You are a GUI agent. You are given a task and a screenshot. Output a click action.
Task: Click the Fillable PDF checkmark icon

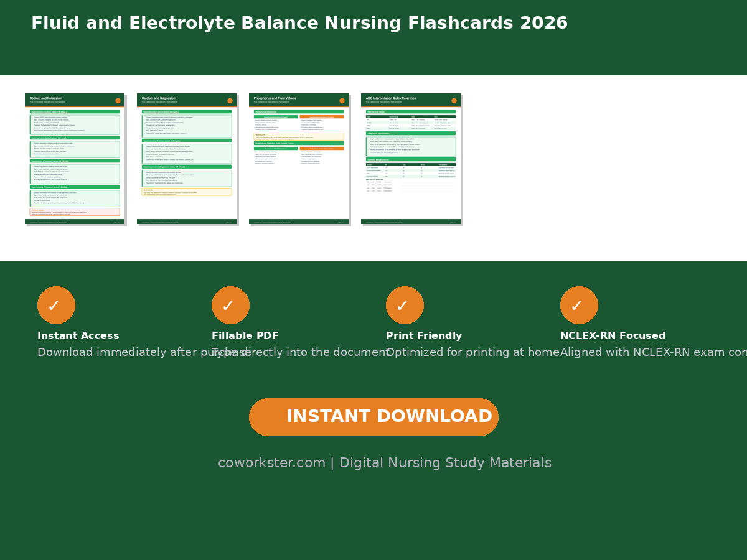tap(230, 306)
